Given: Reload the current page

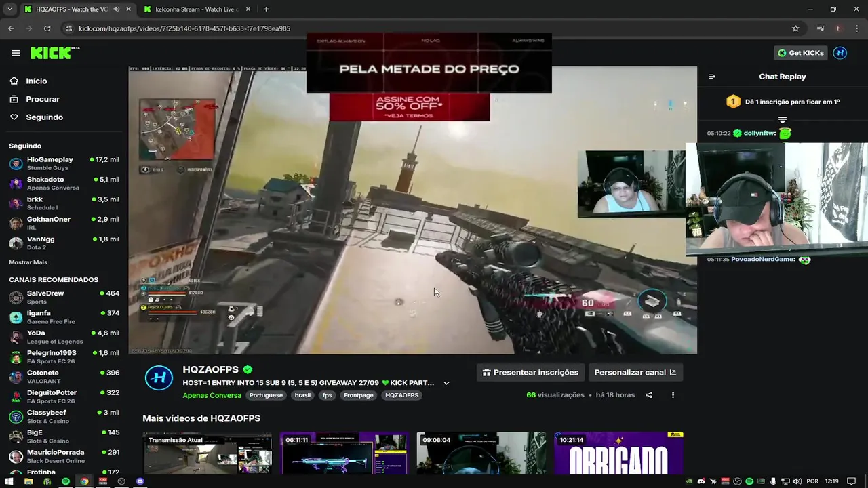Looking at the screenshot, I should coord(47,28).
